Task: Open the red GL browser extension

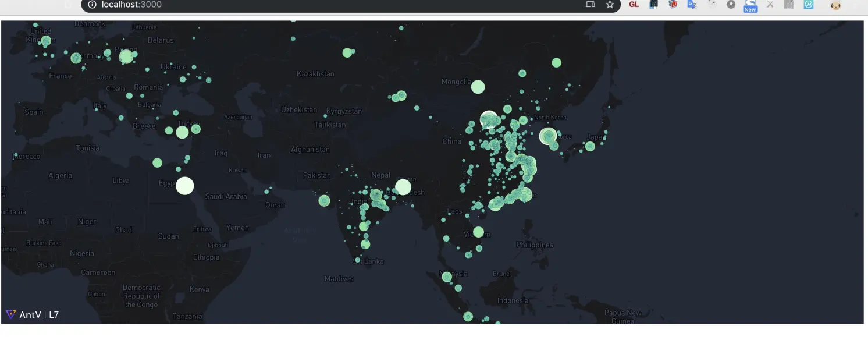Action: click(634, 5)
